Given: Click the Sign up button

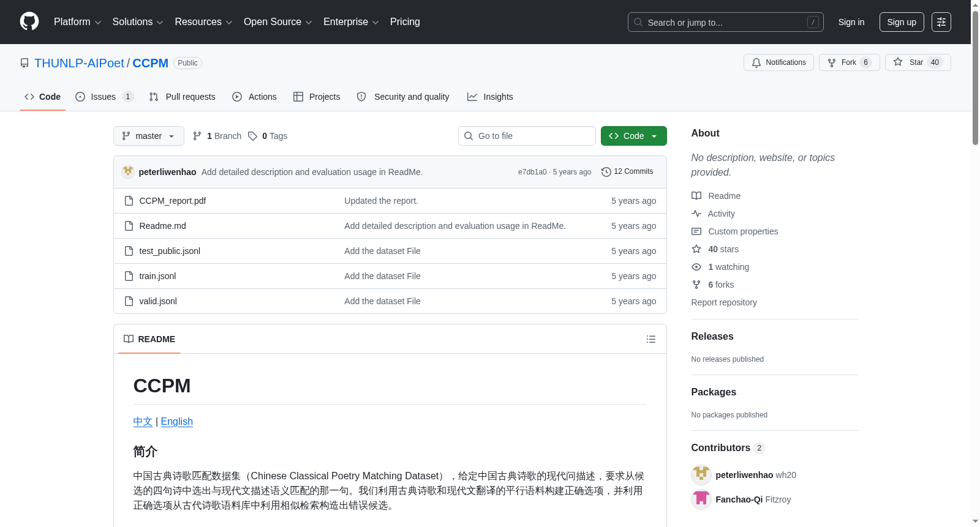Looking at the screenshot, I should tap(902, 22).
